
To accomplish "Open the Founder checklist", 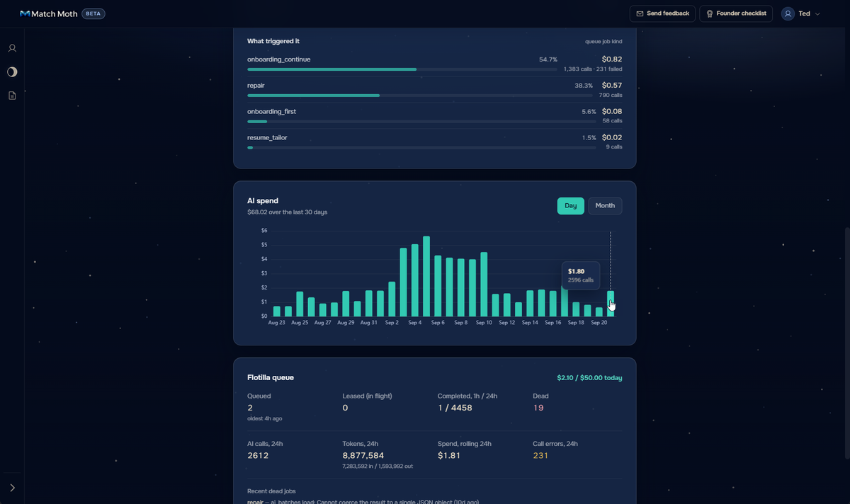I will point(736,13).
